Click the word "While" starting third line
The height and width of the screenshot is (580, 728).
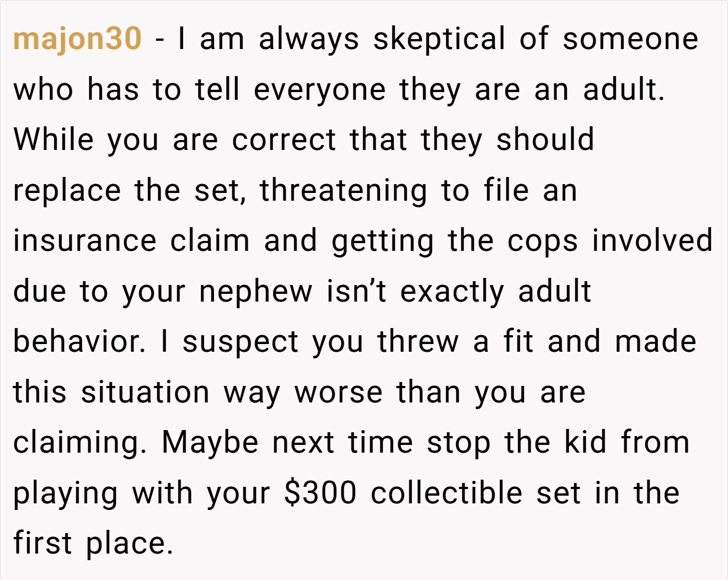(53, 139)
